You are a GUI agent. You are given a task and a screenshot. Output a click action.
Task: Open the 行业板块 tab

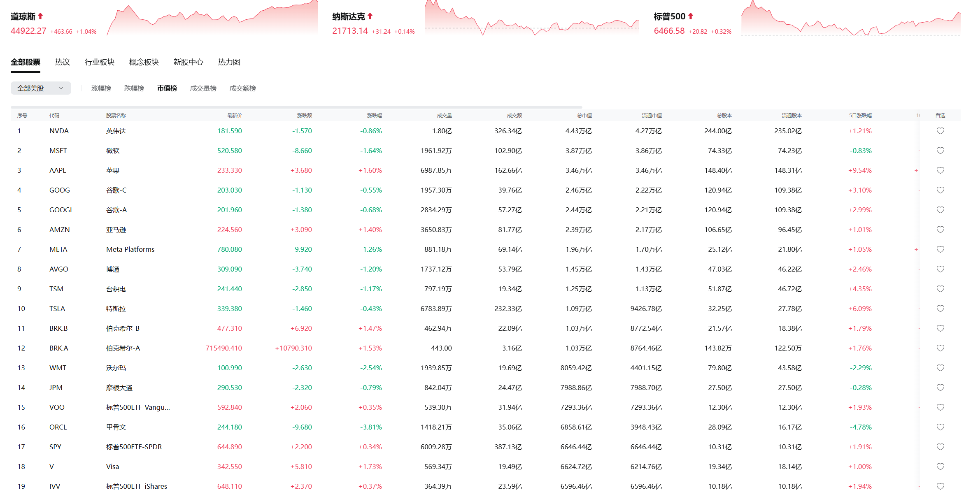point(100,62)
